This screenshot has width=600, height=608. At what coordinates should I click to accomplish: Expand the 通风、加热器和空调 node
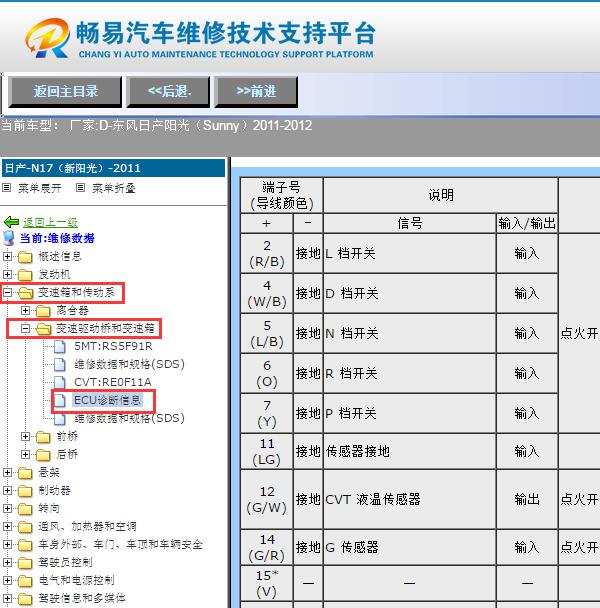[7, 526]
